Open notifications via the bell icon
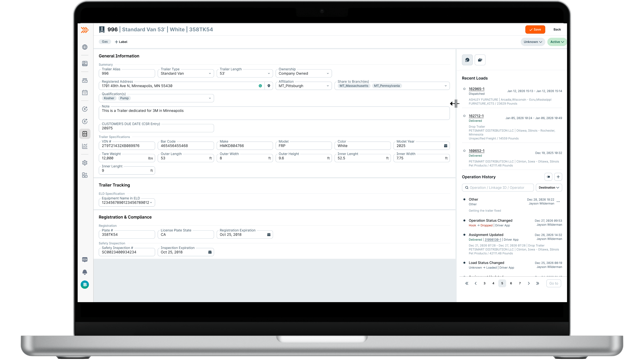This screenshot has width=644, height=362. click(x=85, y=272)
